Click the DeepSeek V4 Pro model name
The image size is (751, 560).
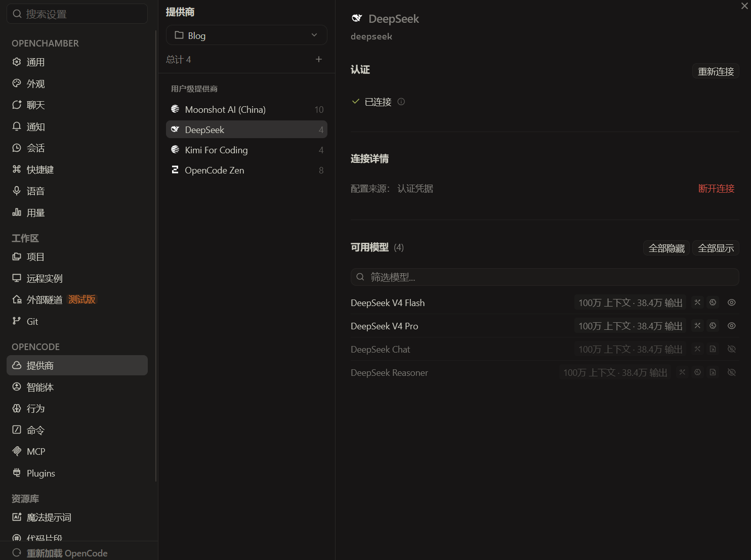coord(385,326)
